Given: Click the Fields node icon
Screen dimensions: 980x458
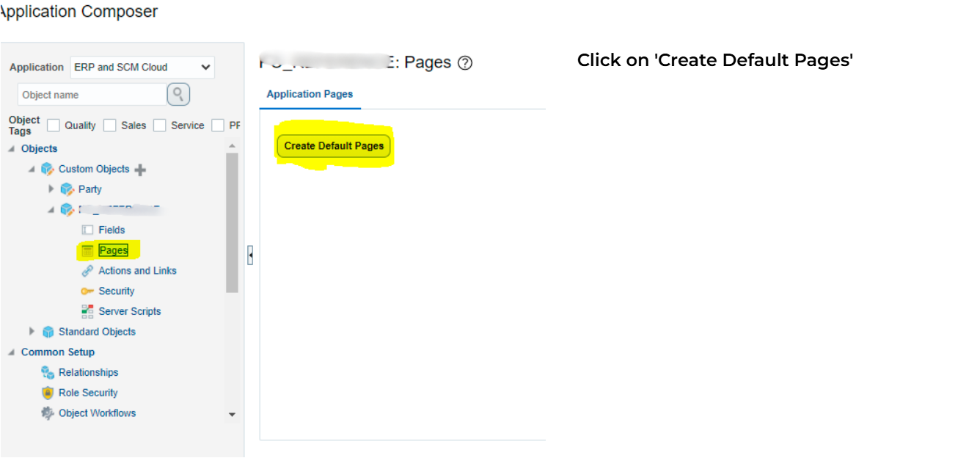Looking at the screenshot, I should tap(87, 230).
